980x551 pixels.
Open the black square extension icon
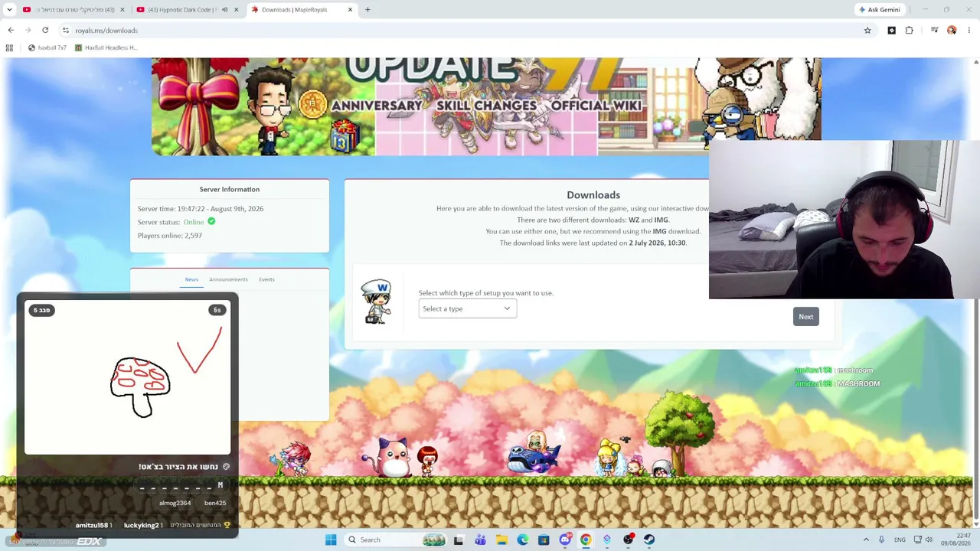click(x=891, y=31)
